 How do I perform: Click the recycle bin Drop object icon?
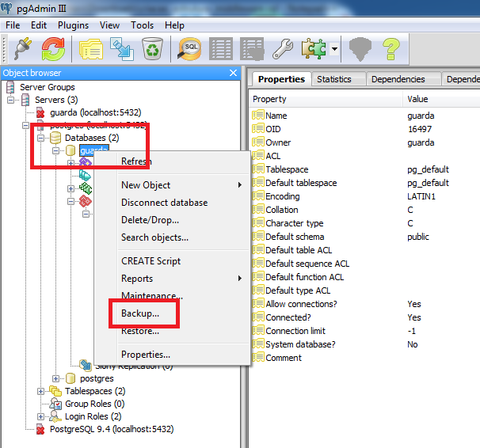tap(152, 49)
